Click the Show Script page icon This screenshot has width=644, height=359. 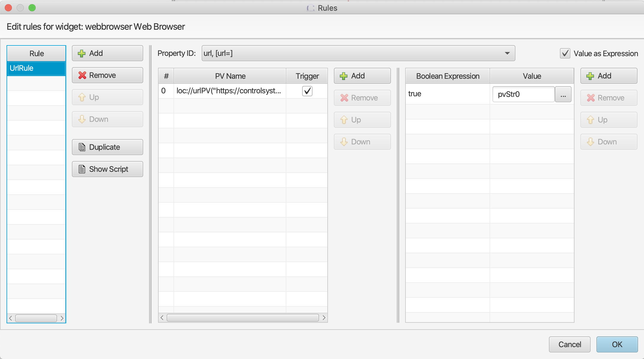[x=82, y=169]
